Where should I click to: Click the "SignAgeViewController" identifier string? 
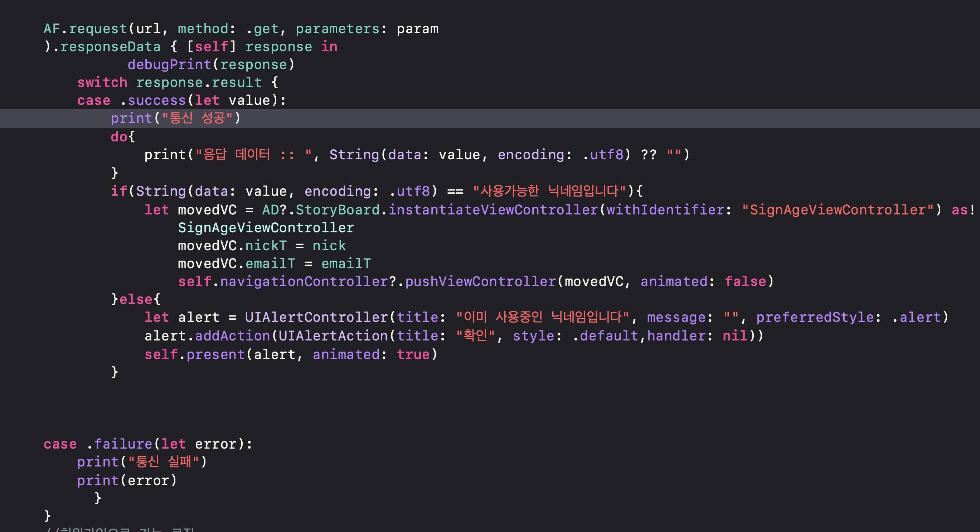[838, 210]
